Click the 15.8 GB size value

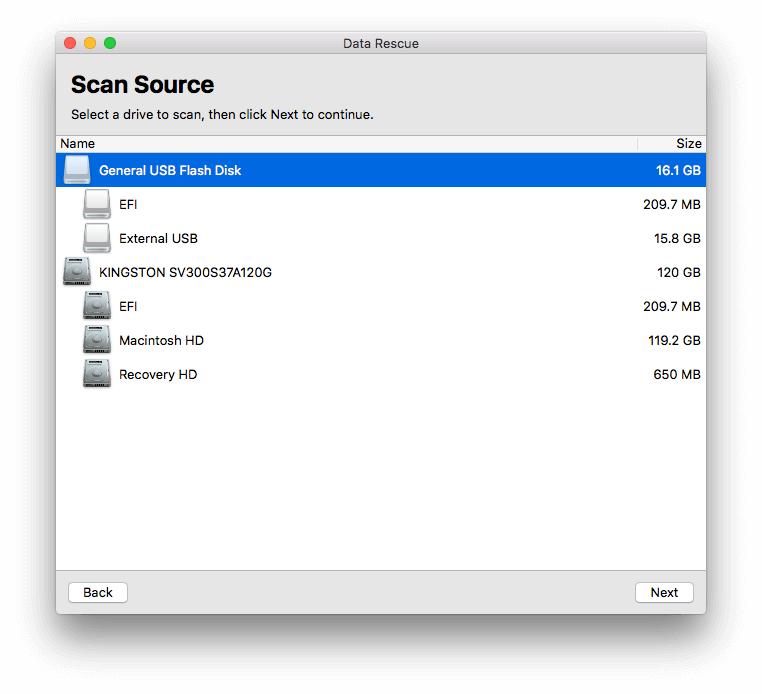coord(677,239)
